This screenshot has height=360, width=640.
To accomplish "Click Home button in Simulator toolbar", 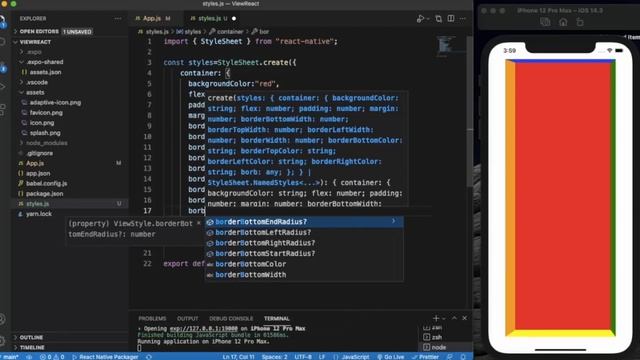I will pyautogui.click(x=563, y=22).
